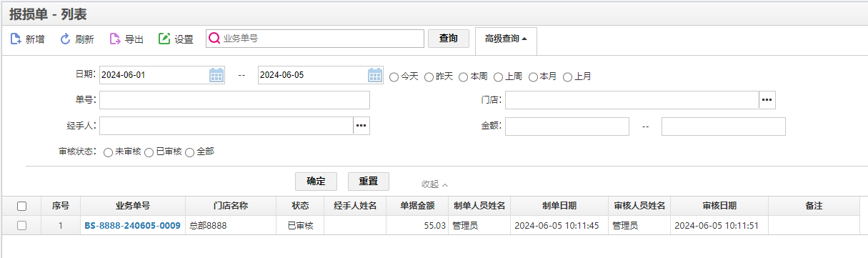Choose 未审核 audit status
This screenshot has height=258, width=868.
tap(109, 152)
